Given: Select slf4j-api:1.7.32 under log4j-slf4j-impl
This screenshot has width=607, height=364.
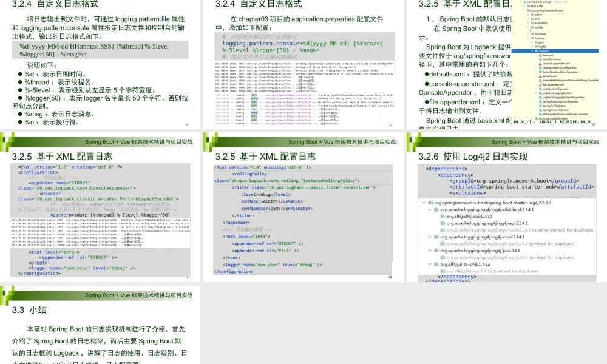Looking at the screenshot, I should point(468,216).
